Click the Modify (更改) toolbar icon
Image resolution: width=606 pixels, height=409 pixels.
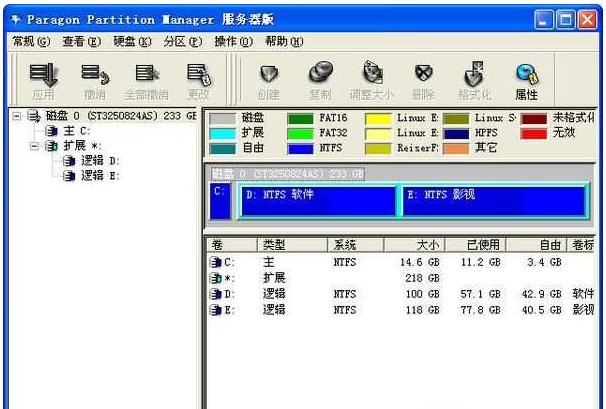click(x=198, y=75)
